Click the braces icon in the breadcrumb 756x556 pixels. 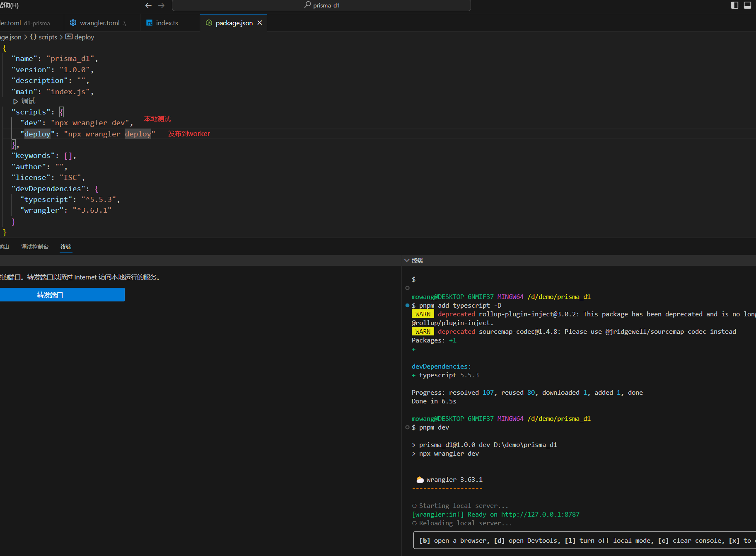click(x=34, y=37)
